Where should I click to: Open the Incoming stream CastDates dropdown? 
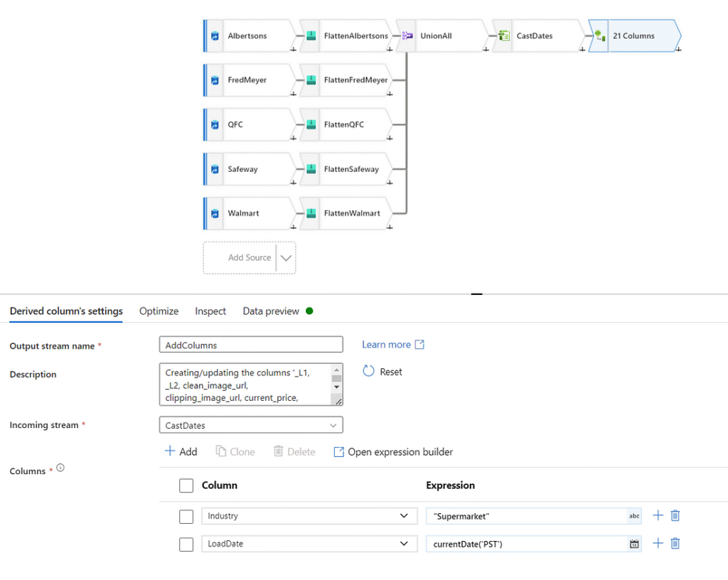(251, 425)
